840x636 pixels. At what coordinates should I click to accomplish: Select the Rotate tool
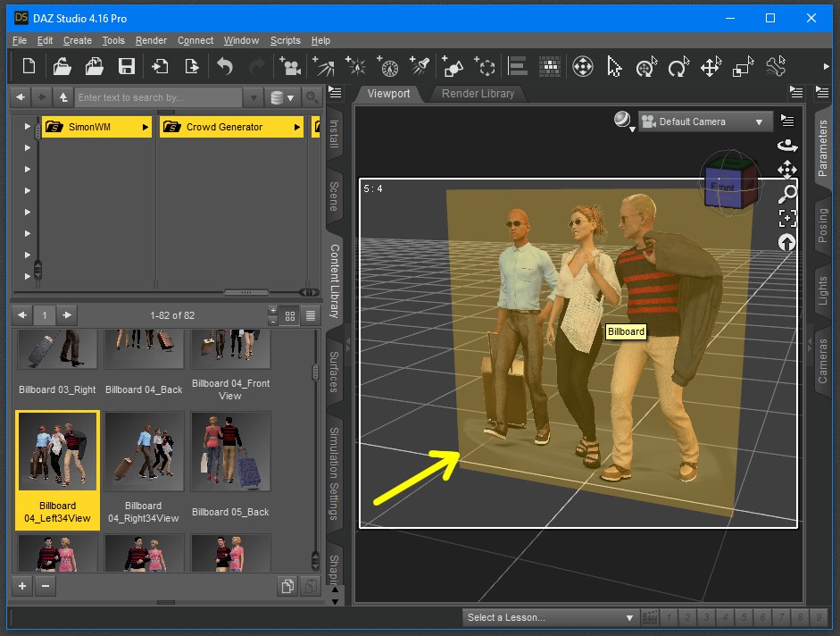tap(678, 66)
